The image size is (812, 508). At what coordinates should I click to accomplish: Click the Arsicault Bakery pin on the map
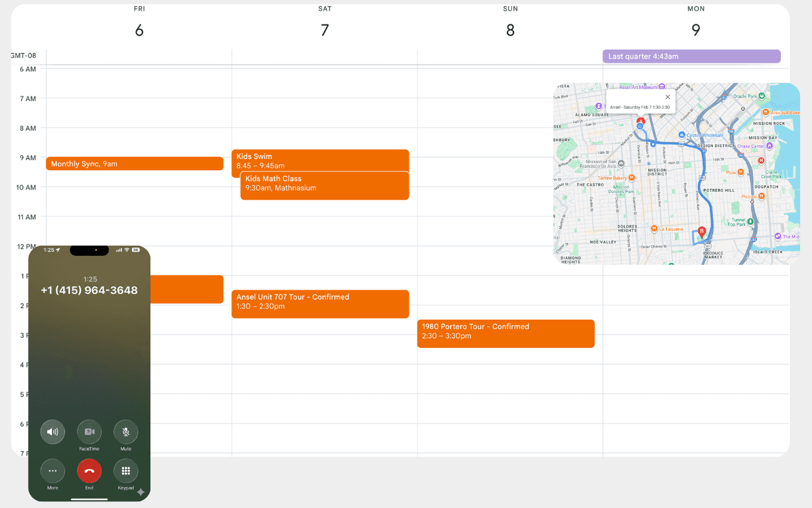click(765, 113)
